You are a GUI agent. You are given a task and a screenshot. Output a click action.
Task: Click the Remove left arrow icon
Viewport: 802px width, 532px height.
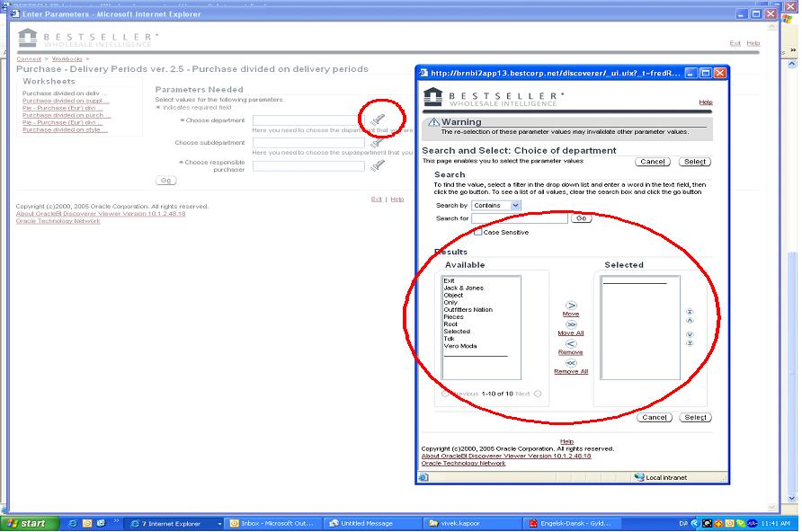[x=571, y=344]
